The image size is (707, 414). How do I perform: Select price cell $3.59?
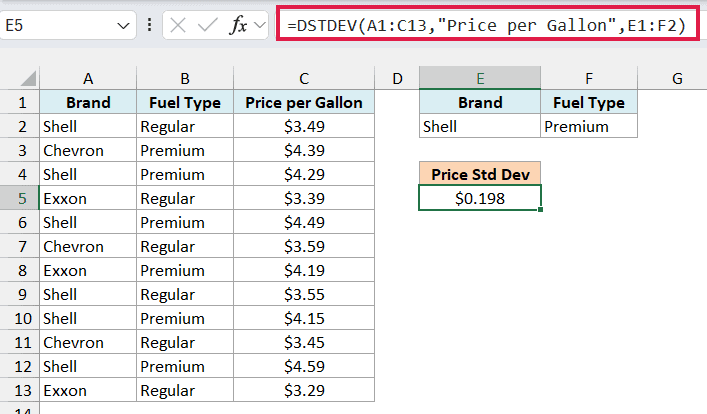click(x=304, y=246)
